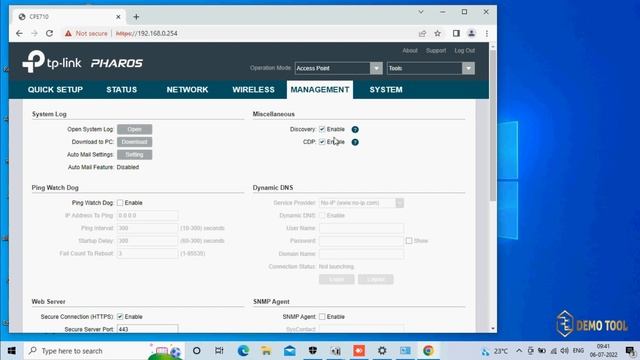This screenshot has width=640, height=360.
Task: Switch to the SYSTEM tab
Action: pyautogui.click(x=386, y=90)
